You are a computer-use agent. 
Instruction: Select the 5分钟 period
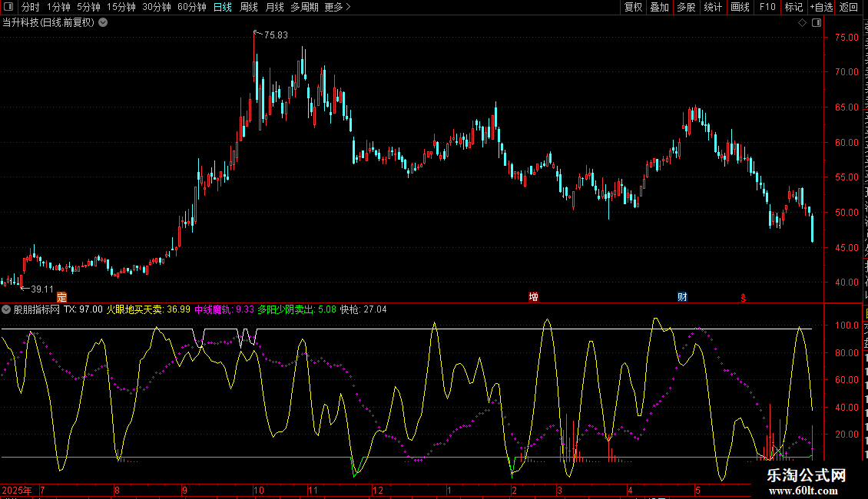(x=88, y=7)
